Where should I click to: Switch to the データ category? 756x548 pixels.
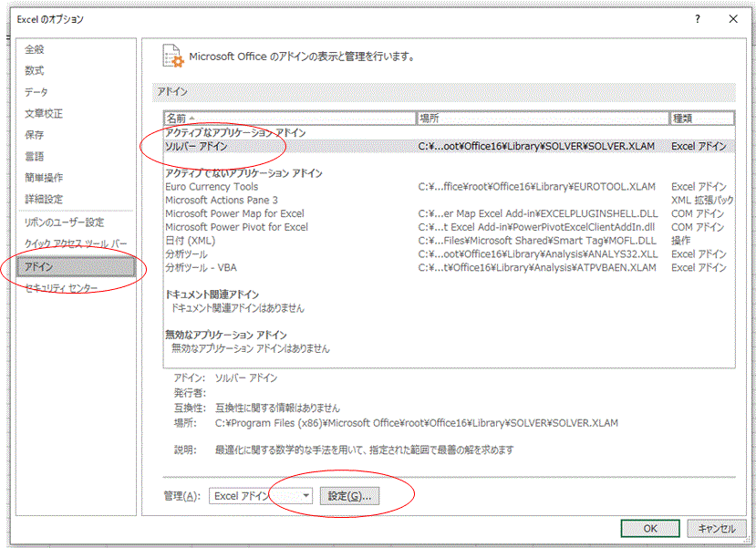[x=36, y=92]
